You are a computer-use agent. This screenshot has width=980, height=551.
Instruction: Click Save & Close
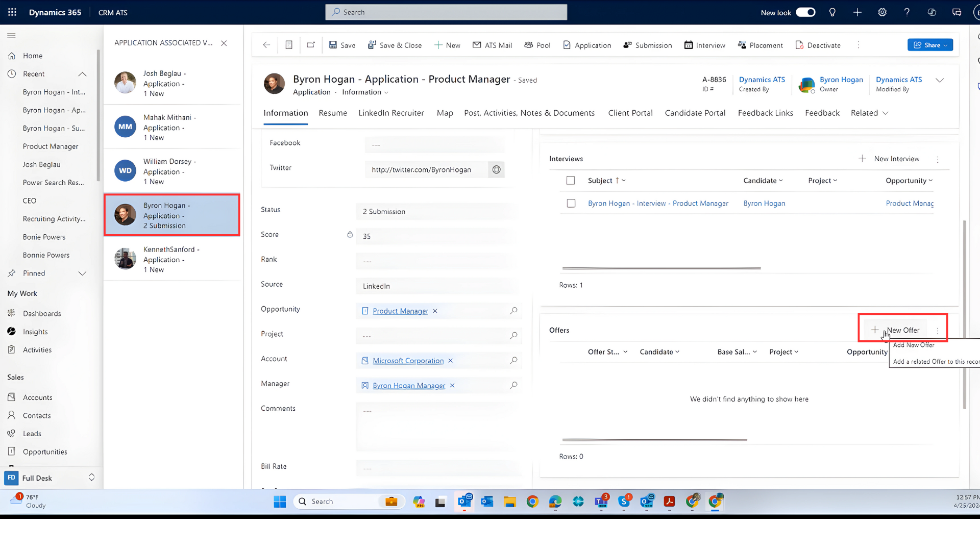point(395,45)
